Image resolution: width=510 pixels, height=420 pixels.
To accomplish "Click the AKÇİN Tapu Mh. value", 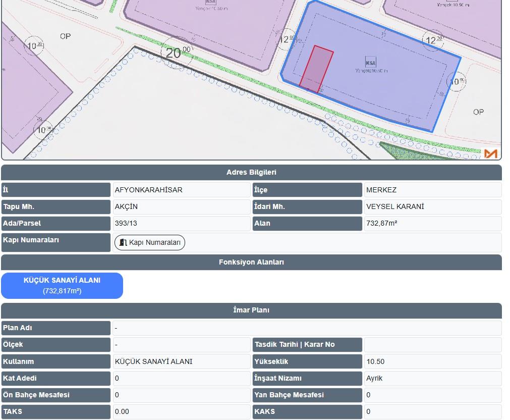I will point(126,207).
